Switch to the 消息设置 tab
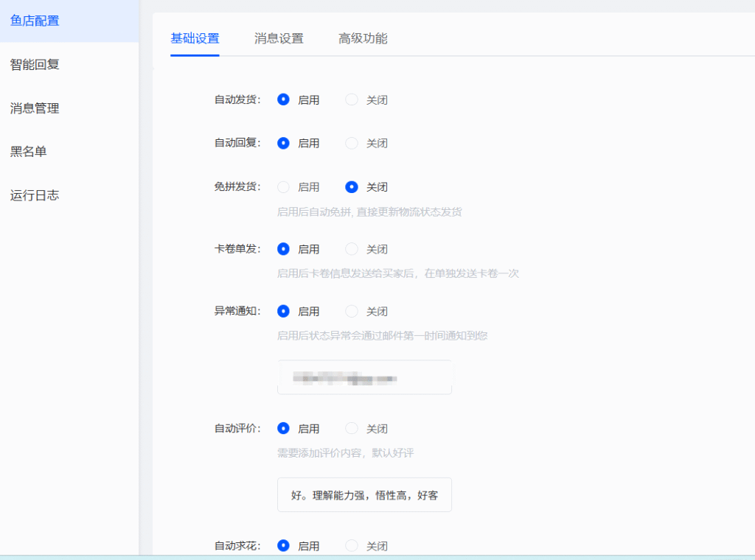Viewport: 755px width, 560px height. (279, 38)
